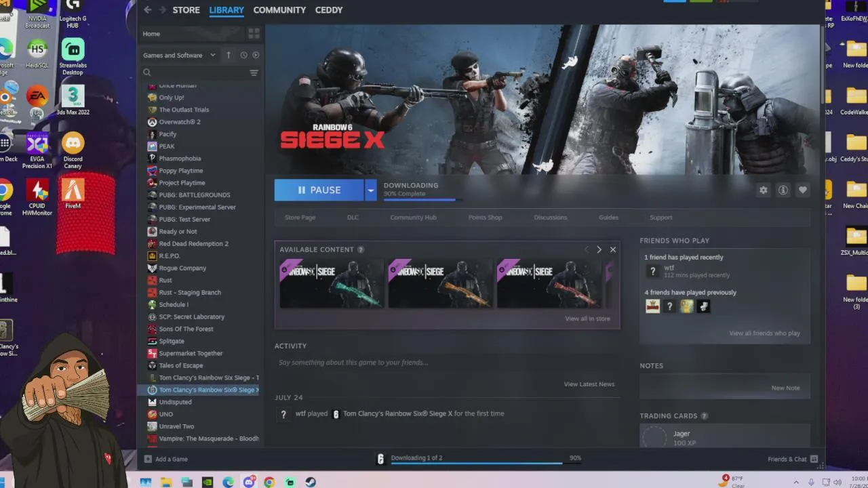Select Phasmophobia in the game list
This screenshot has width=868, height=488.
click(x=180, y=159)
